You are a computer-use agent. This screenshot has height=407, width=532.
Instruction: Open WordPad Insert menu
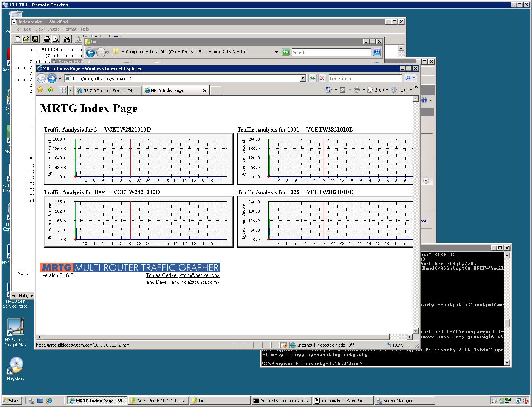tap(53, 29)
